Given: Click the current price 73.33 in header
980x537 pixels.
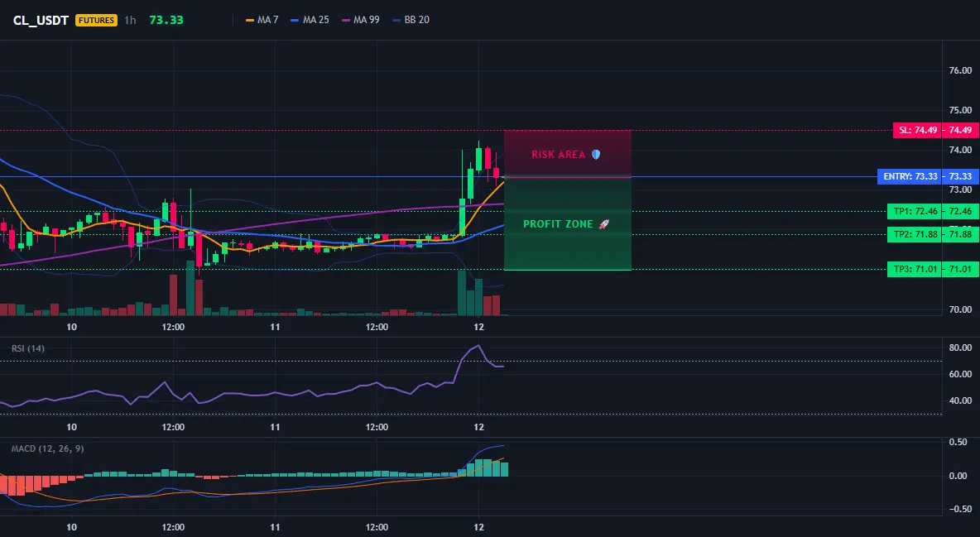Looking at the screenshot, I should [166, 20].
